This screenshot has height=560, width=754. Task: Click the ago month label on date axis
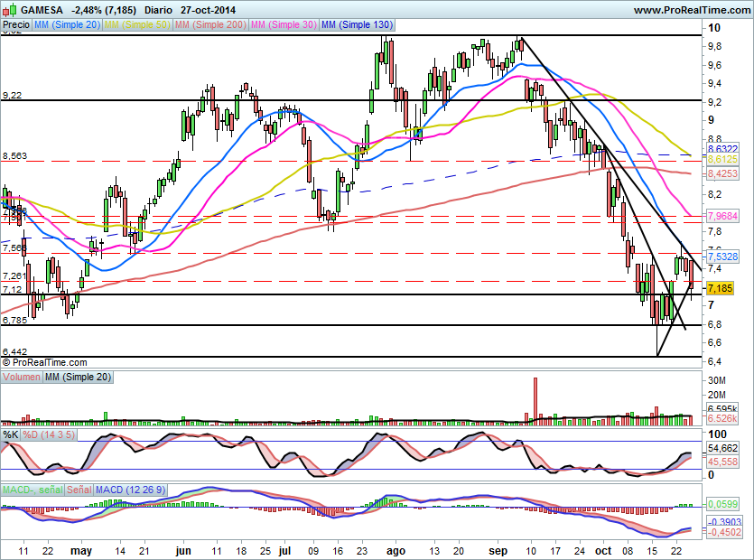[x=396, y=551]
